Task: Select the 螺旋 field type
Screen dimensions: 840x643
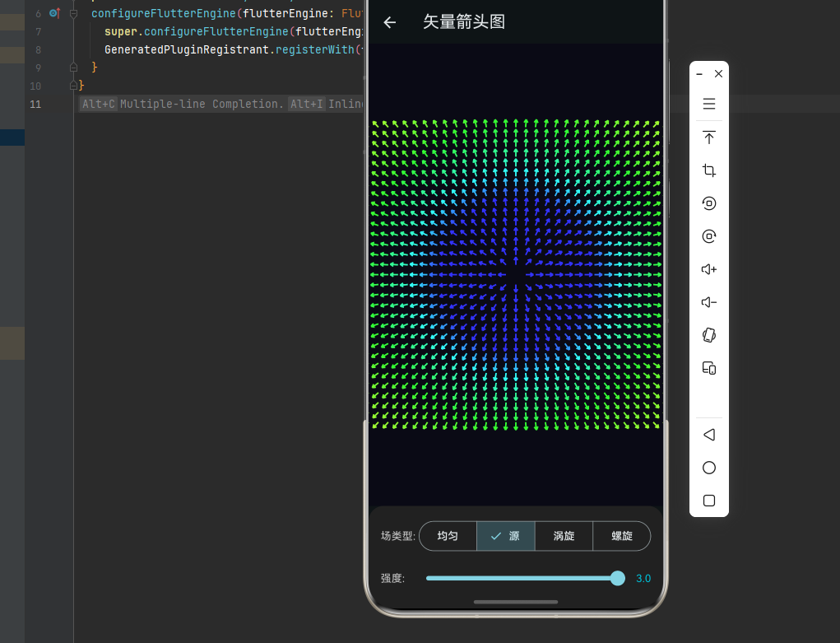Action: (621, 536)
